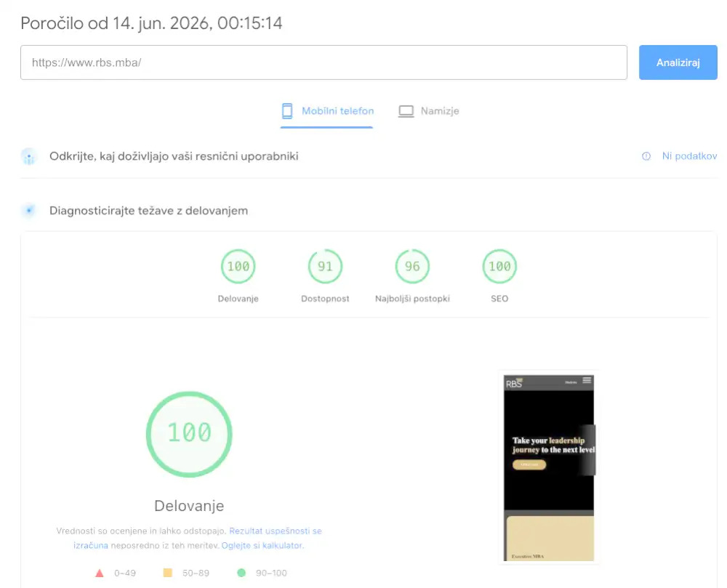Click the Analiziraj button
This screenshot has width=727, height=588.
678,63
